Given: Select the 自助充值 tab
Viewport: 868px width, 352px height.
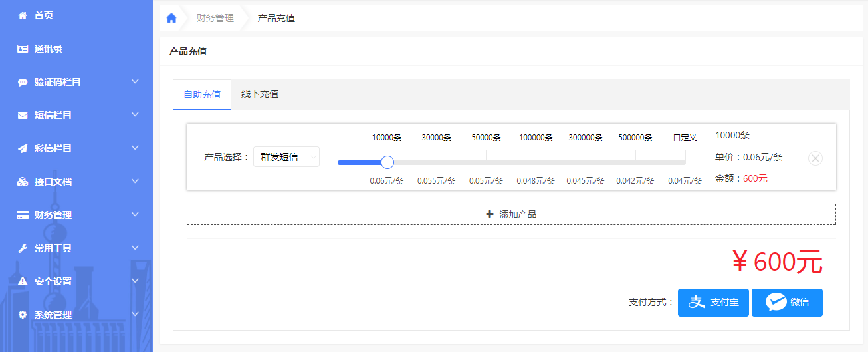Looking at the screenshot, I should pyautogui.click(x=202, y=94).
